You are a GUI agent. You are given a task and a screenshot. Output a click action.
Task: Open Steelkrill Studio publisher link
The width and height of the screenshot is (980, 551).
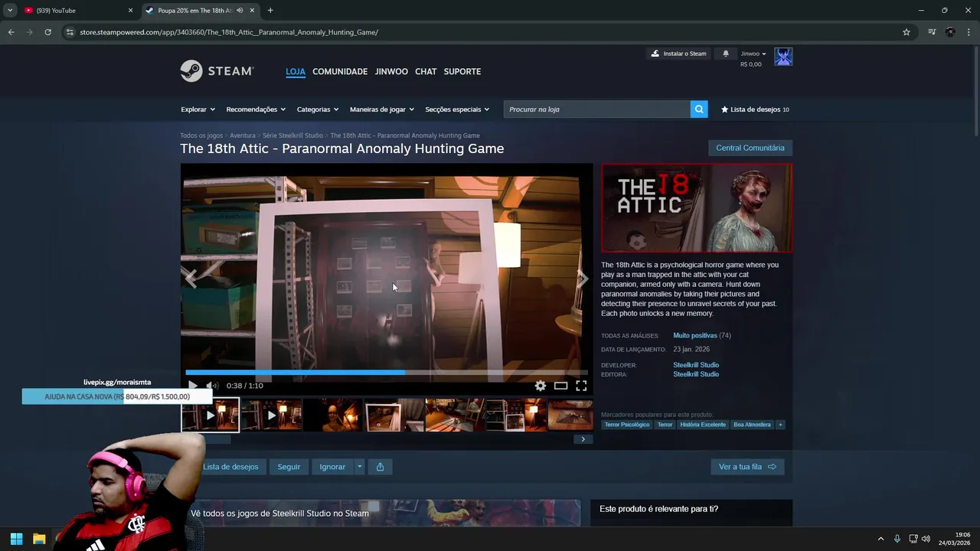696,374
